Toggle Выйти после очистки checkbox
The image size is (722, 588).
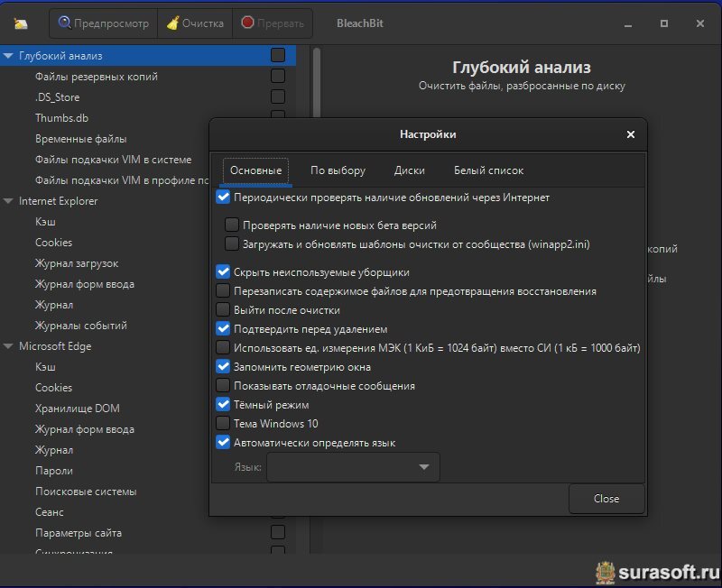pos(223,310)
